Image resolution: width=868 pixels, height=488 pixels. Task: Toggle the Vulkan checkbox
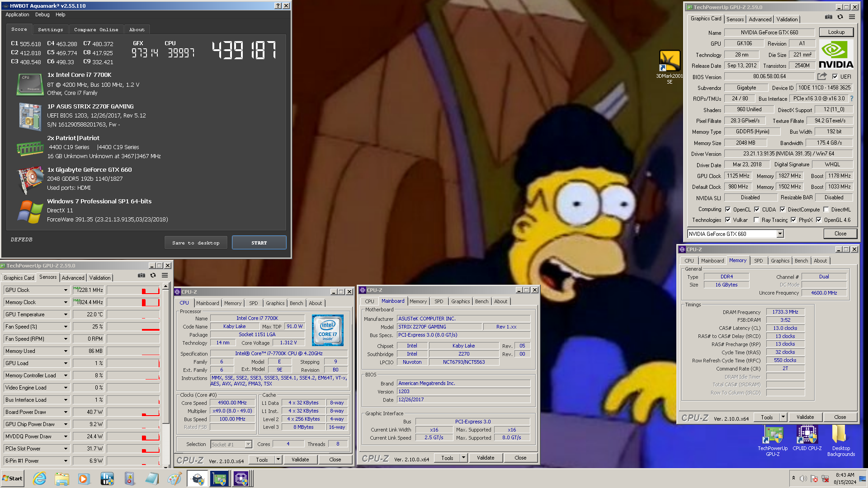[728, 220]
